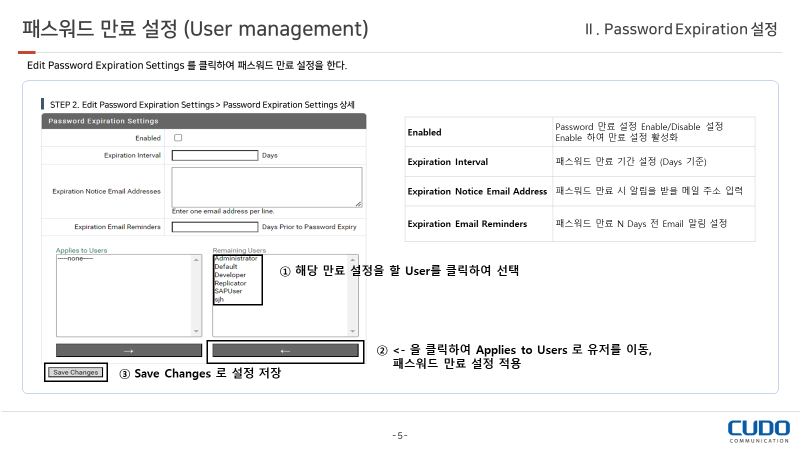Click down arrow of Applies to Users scrollbar
Image resolution: width=800 pixels, height=450 pixels.
tap(197, 330)
